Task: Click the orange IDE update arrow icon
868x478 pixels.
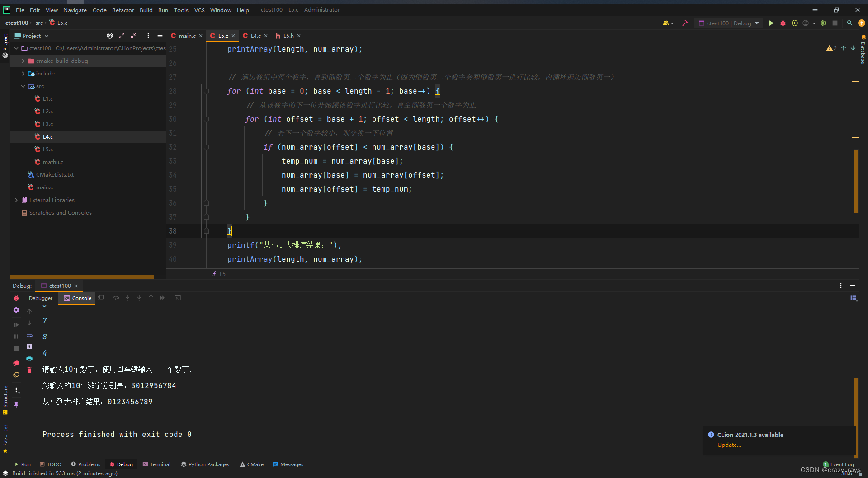Action: tap(862, 23)
